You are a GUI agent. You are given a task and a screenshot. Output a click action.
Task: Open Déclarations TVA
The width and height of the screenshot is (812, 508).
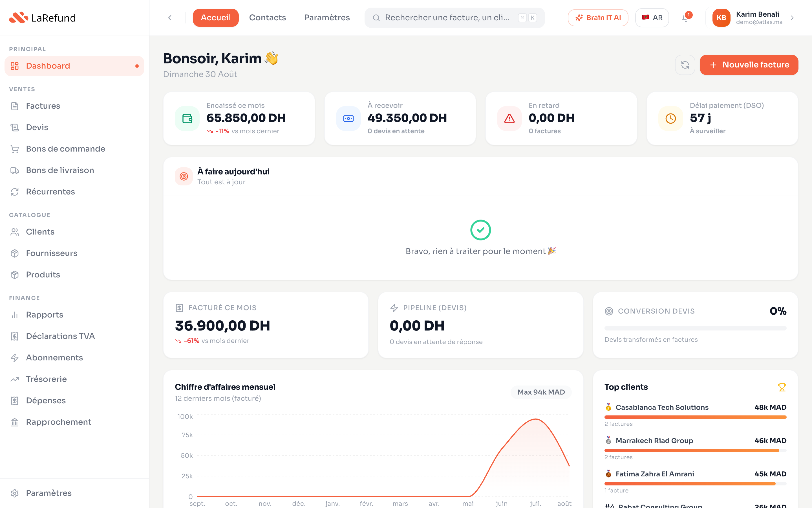(74, 336)
